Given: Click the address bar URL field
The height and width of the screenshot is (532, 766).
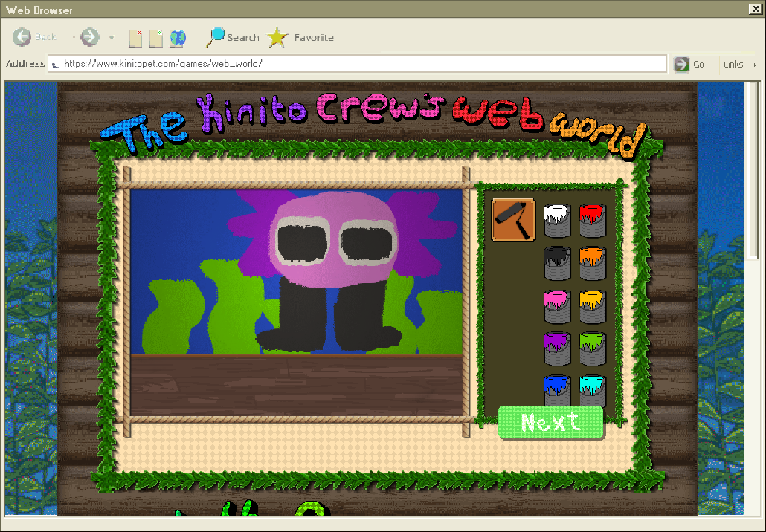Looking at the screenshot, I should point(357,64).
